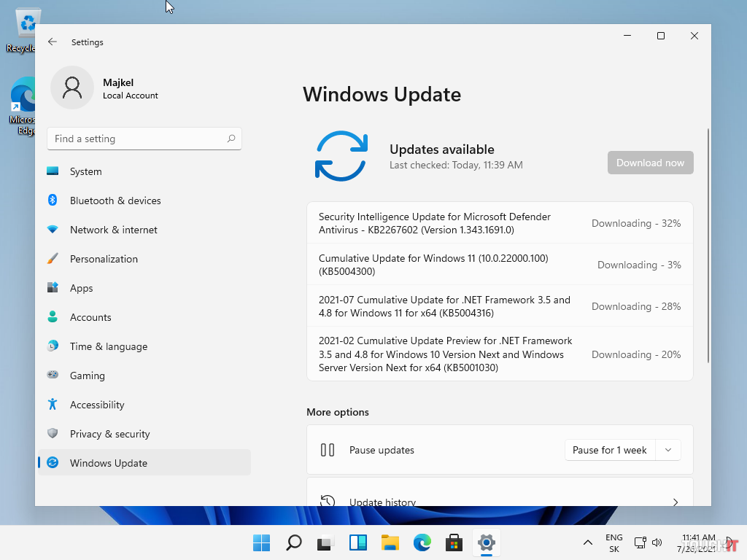Click the Start button on taskbar
Image resolution: width=747 pixels, height=560 pixels.
[261, 542]
